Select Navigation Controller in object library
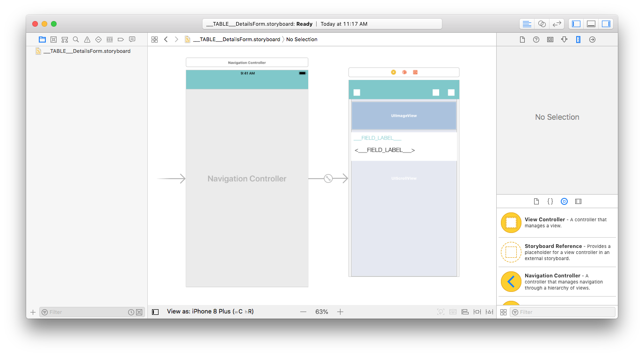644x356 pixels. point(557,282)
